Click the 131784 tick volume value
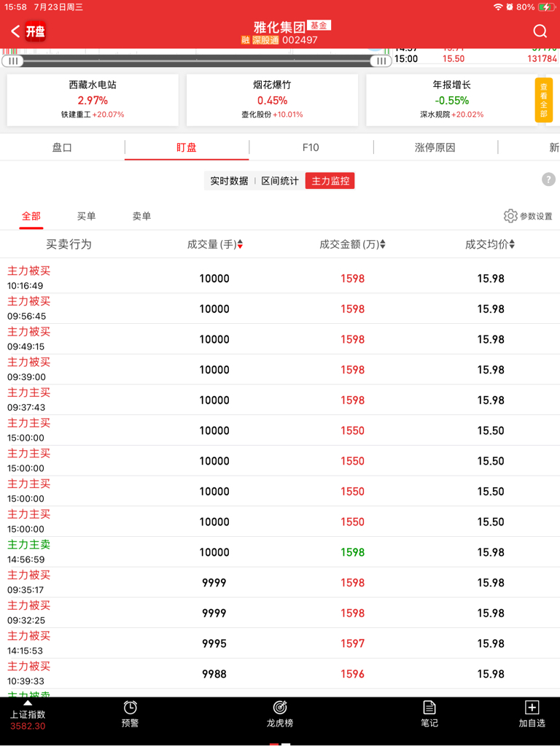Viewport: 560px width, 747px height. (x=542, y=58)
